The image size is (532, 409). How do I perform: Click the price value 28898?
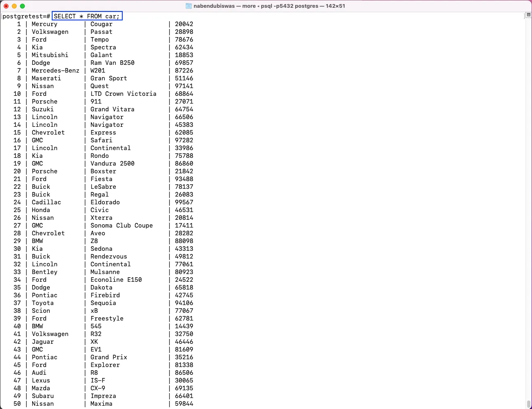(x=184, y=32)
